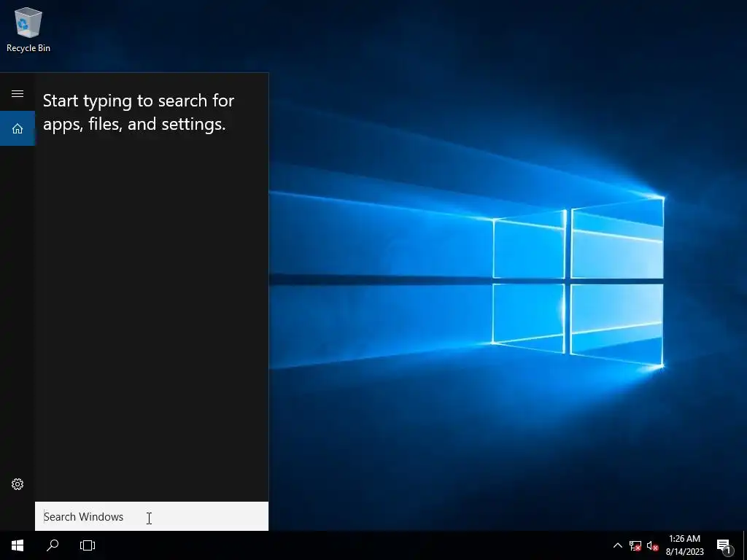The width and height of the screenshot is (747, 560).
Task: Show hidden system tray icons chevron
Action: point(617,545)
